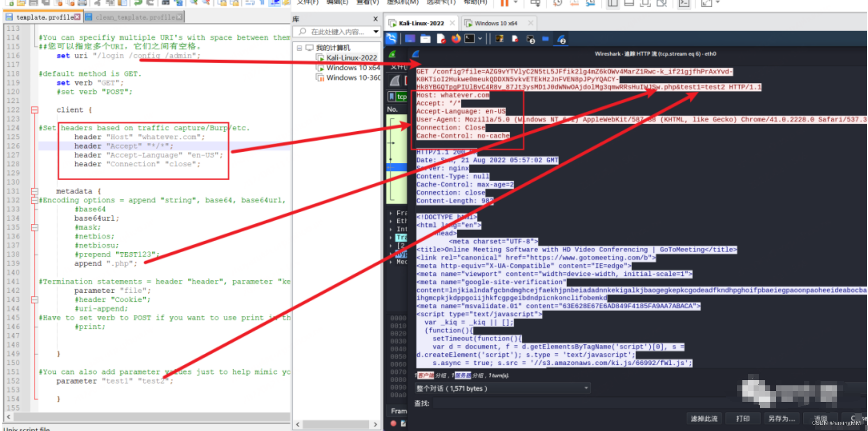Open the file manager folder icon in Kali panel

click(426, 39)
